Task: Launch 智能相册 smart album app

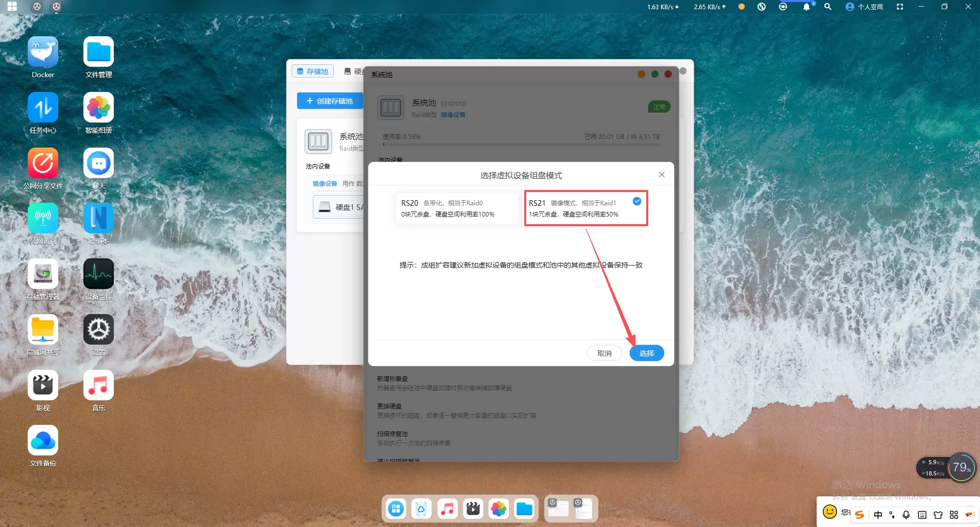Action: [x=99, y=108]
